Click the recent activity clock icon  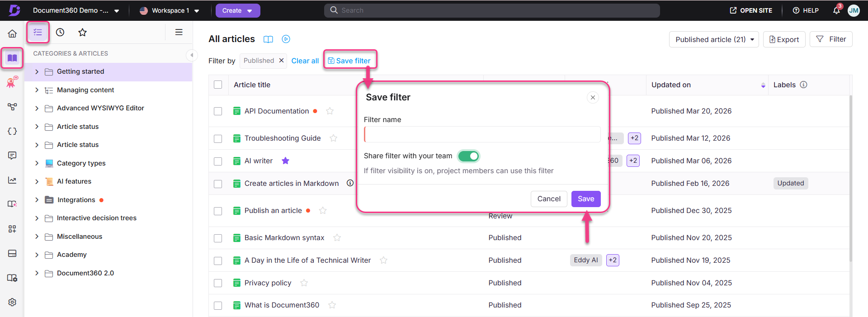tap(60, 32)
